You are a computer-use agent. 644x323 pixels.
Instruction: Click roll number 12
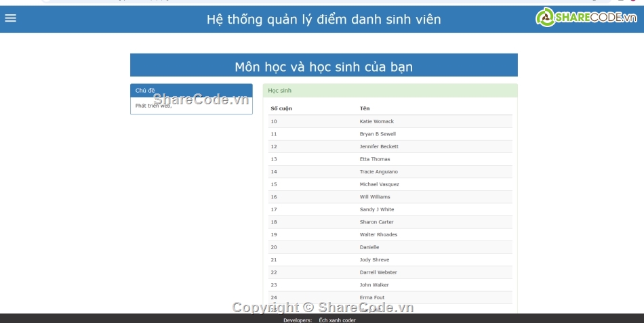[x=274, y=146]
